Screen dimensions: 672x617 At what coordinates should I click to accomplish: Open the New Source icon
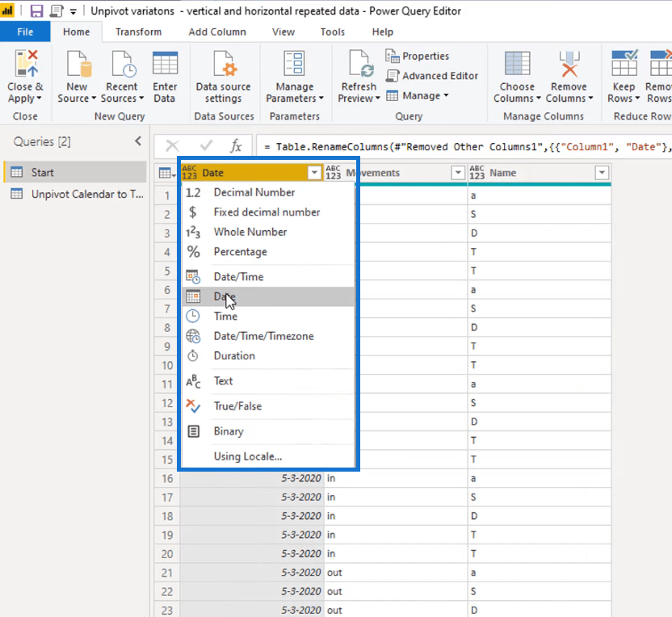point(79,64)
